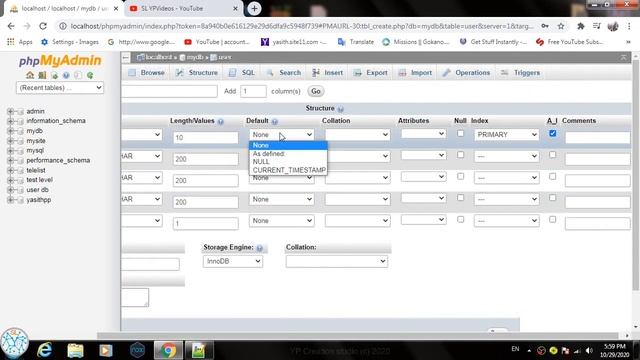Open the Default dropdown in the last row
Viewport: 640px width, 360px height.
click(x=282, y=221)
